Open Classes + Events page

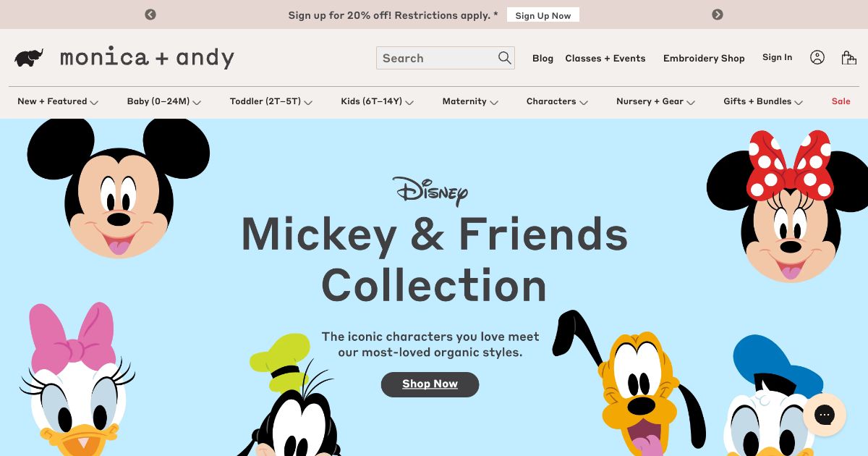(x=605, y=59)
